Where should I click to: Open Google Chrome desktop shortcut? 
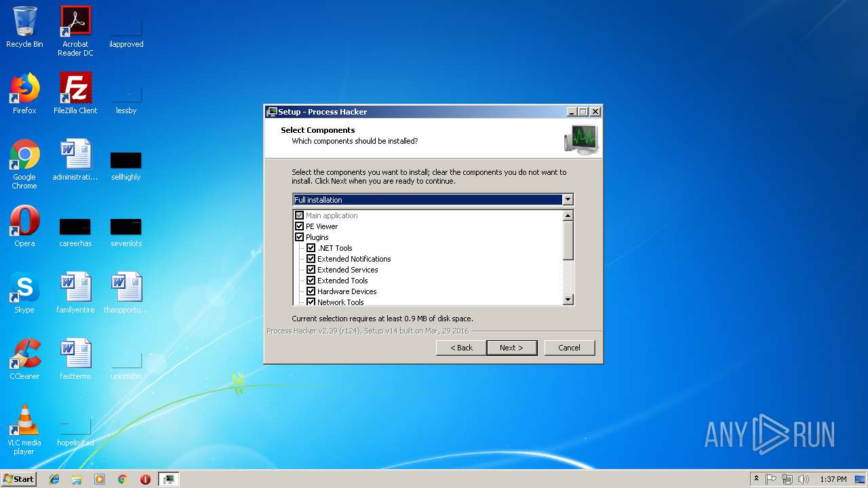tap(24, 165)
